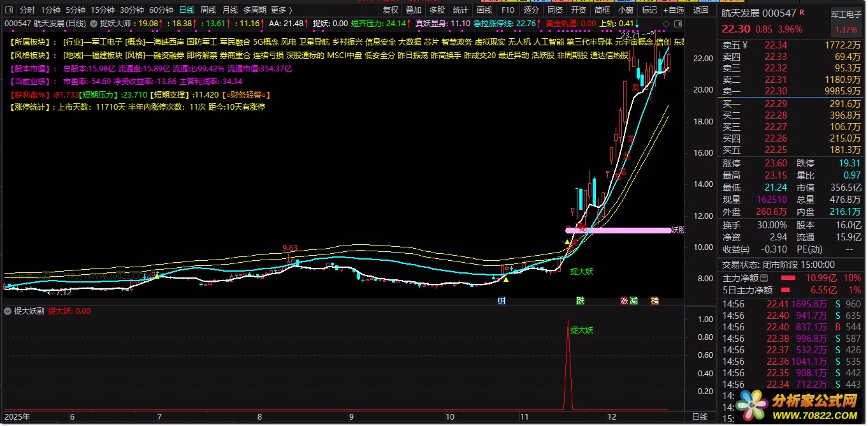868x426 pixels.
Task: Switch to the 日线 daily period
Action: 187,10
